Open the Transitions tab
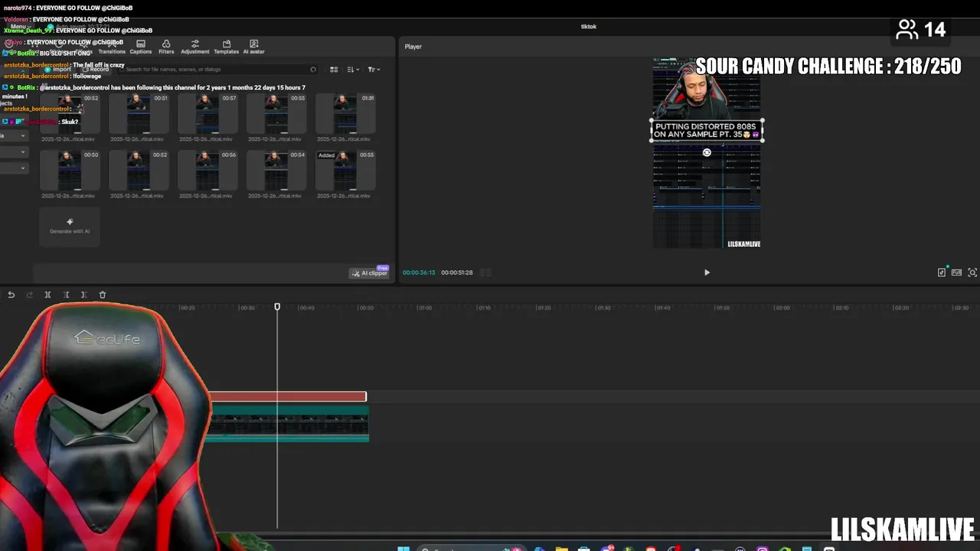 coord(111,47)
